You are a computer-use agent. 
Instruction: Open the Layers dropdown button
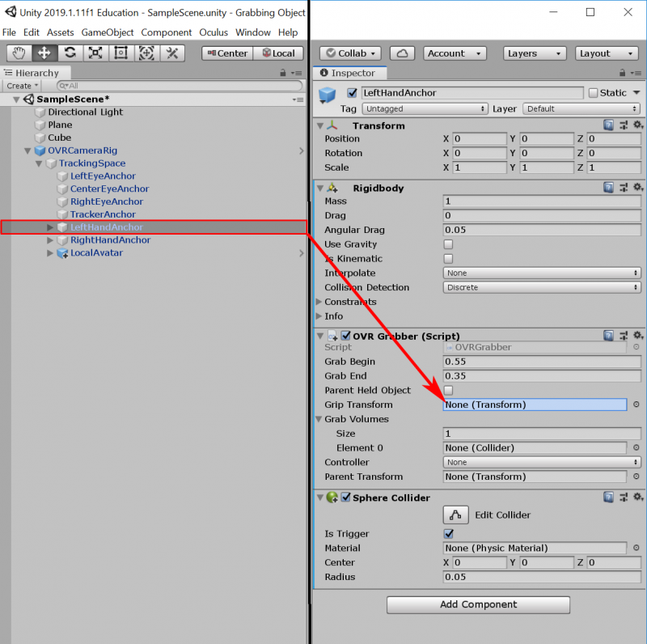[x=535, y=53]
